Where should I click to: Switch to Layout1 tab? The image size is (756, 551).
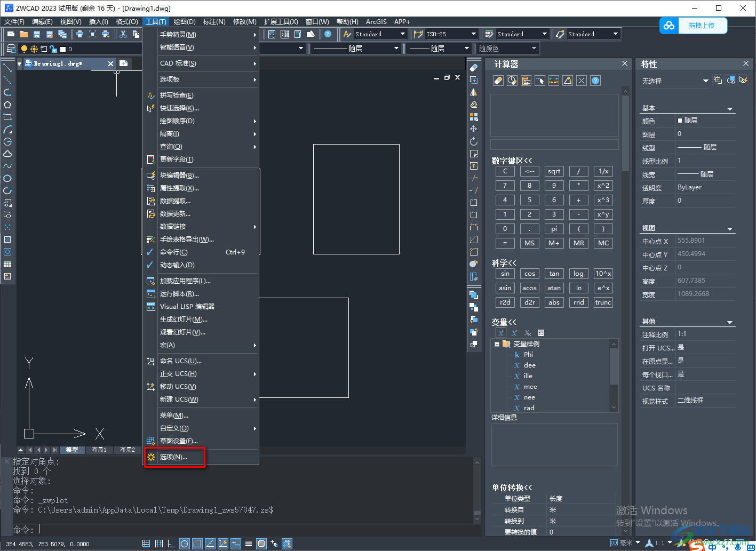pos(99,450)
